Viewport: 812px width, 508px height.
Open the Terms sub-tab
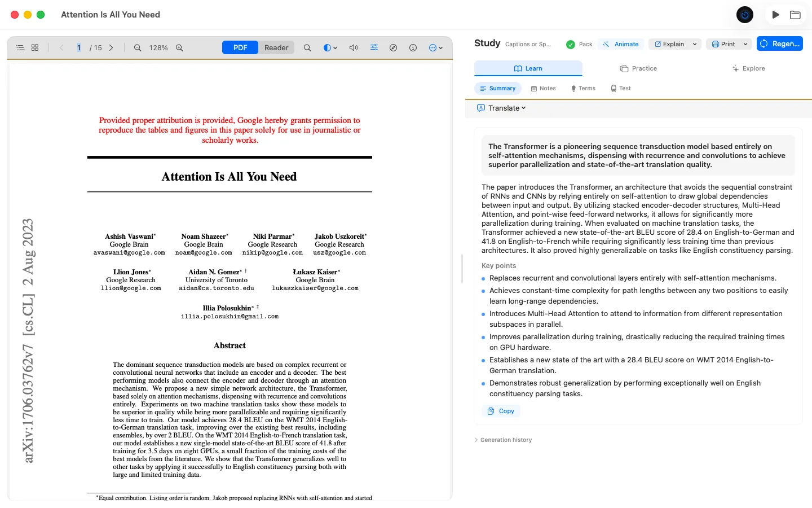coord(583,89)
